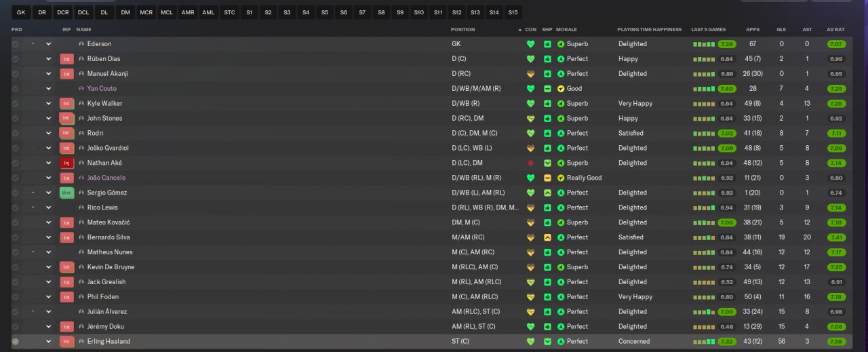868x352 pixels.
Task: Click Manuel Akanji's gold heart condition icon
Action: 530,74
